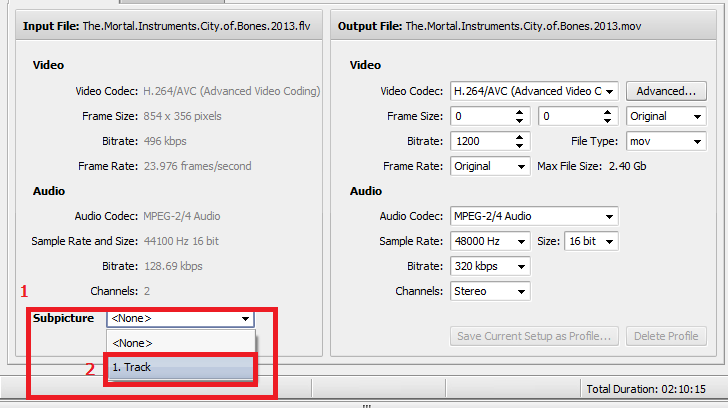Open the Original frame size preset dropdown
728x408 pixels.
[666, 116]
